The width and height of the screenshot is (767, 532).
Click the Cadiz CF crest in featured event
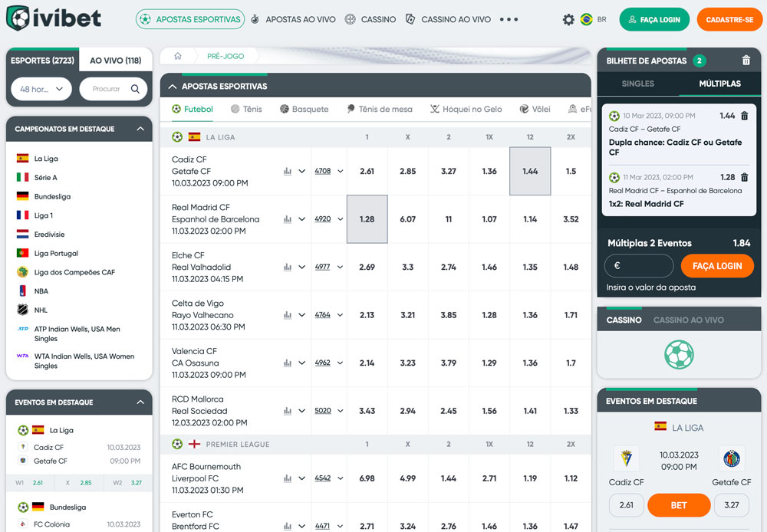point(626,458)
